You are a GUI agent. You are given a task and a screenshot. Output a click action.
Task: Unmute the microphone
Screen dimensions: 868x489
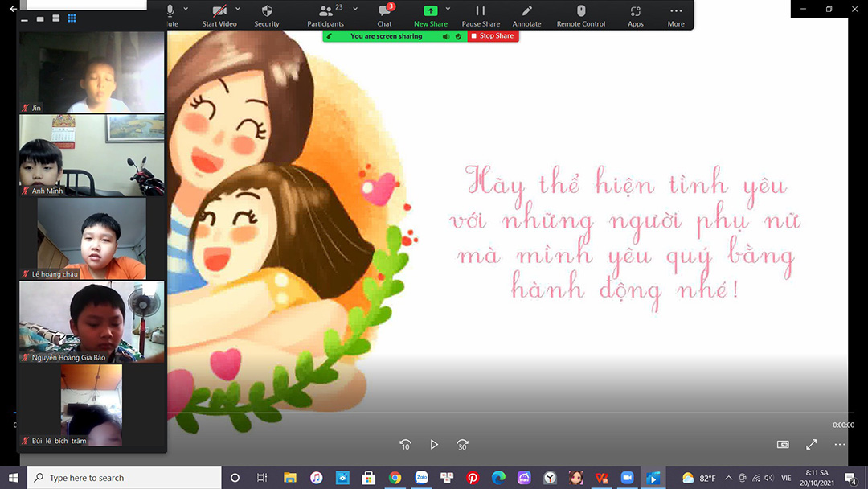tap(170, 12)
